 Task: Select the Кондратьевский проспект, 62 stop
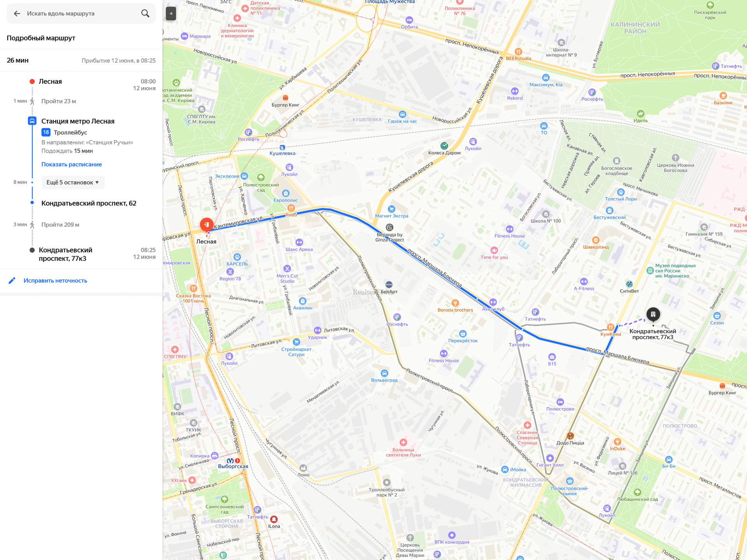89,203
